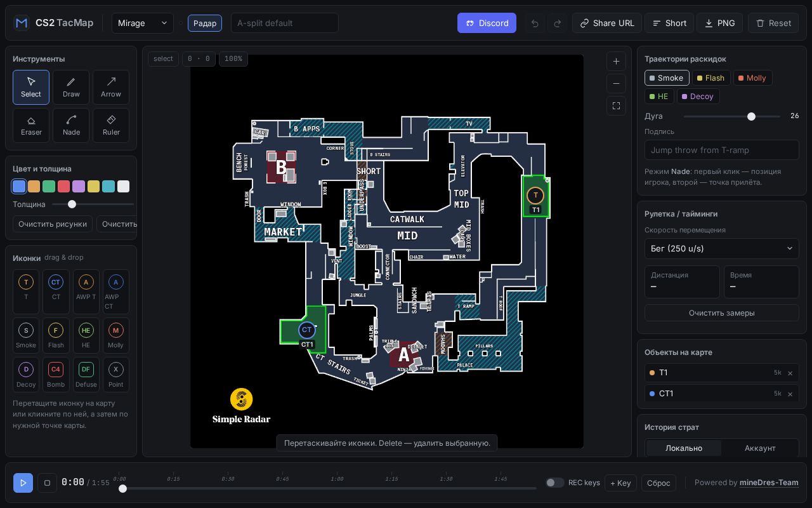The image size is (812, 508).
Task: Pick the Smoke icon in icons palette
Action: [26, 335]
